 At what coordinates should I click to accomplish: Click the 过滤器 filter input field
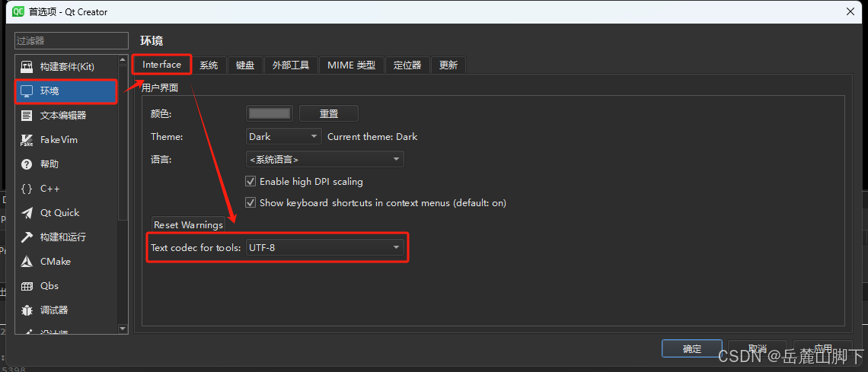[x=72, y=41]
